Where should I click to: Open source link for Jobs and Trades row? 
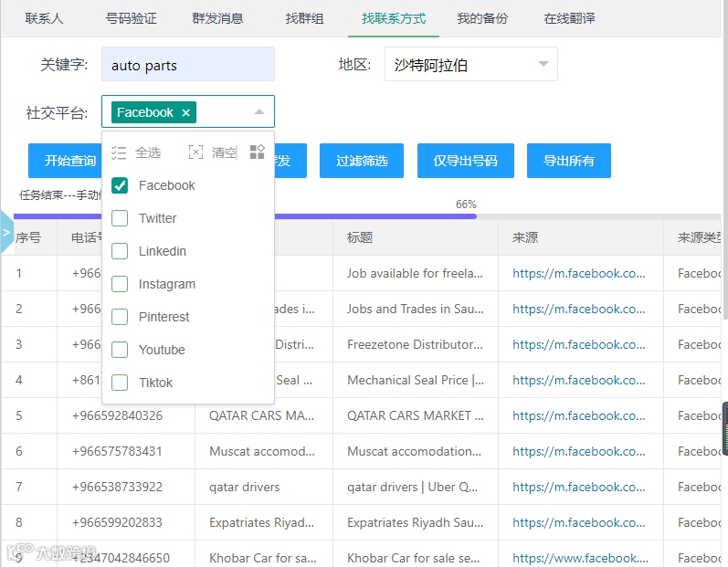[578, 309]
